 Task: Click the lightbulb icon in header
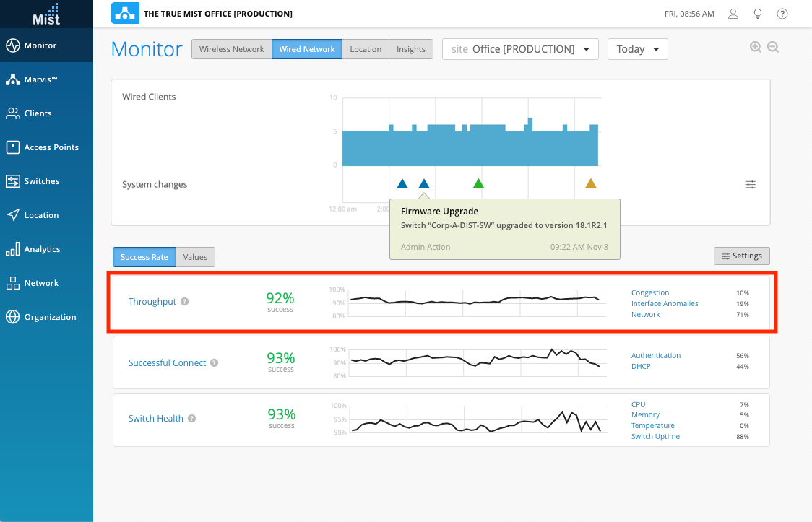757,14
